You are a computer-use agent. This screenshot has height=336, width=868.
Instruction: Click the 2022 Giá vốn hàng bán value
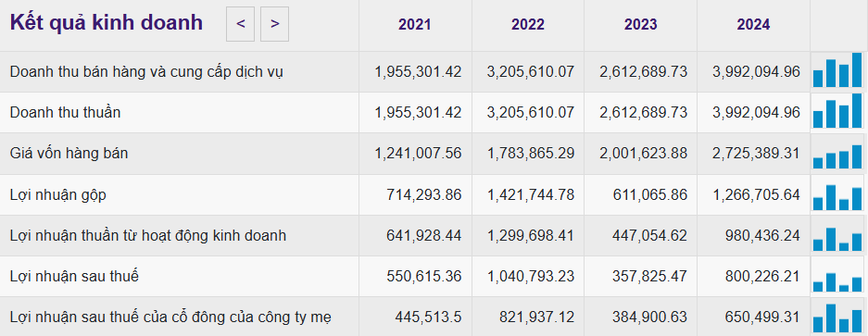click(x=531, y=154)
